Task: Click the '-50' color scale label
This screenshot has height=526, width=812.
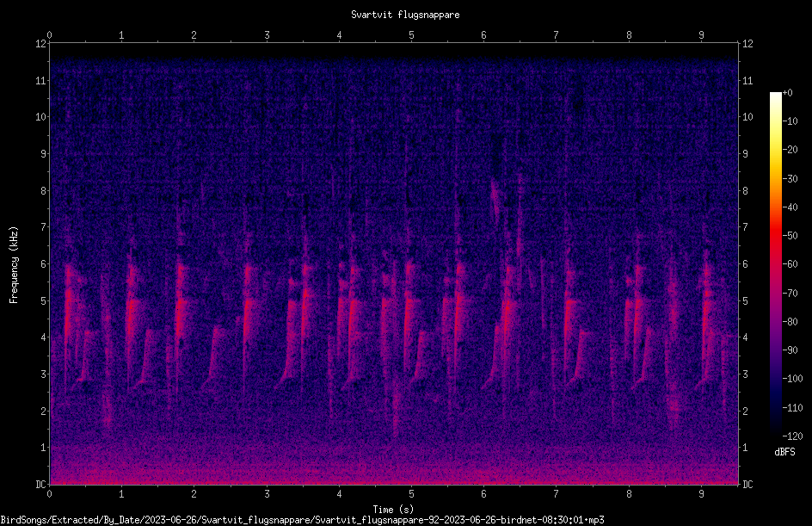Action: 790,236
